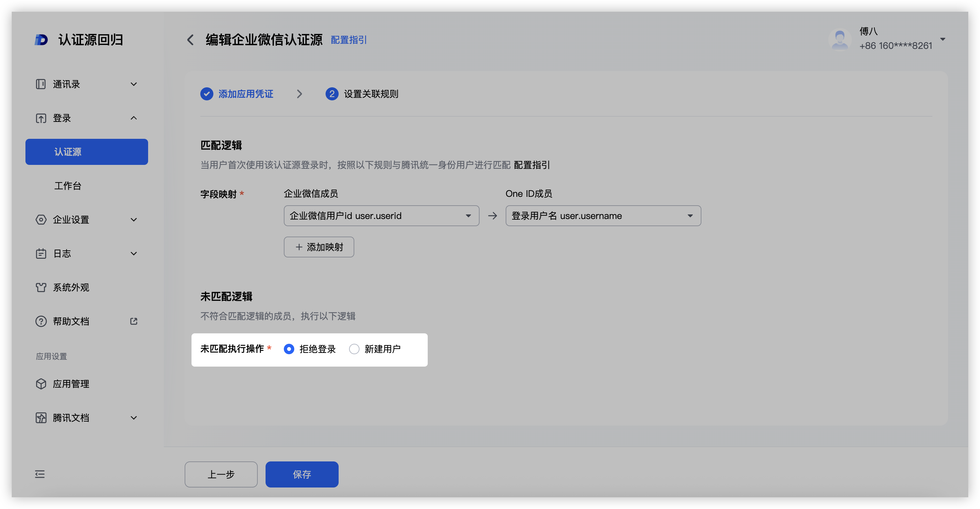Click the 添加映射 button
This screenshot has width=980, height=509.
point(319,247)
